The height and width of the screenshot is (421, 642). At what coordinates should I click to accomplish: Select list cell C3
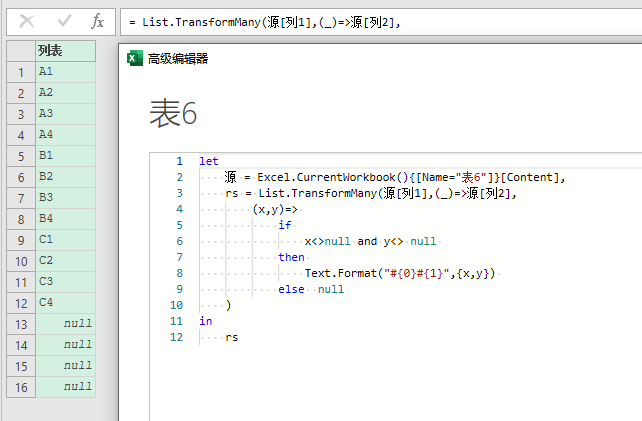(x=66, y=282)
